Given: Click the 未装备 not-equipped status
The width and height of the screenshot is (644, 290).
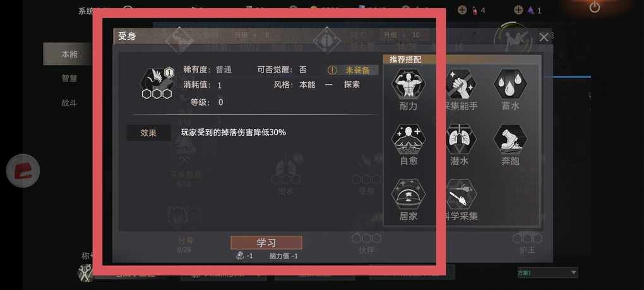Looking at the screenshot, I should click(x=353, y=70).
